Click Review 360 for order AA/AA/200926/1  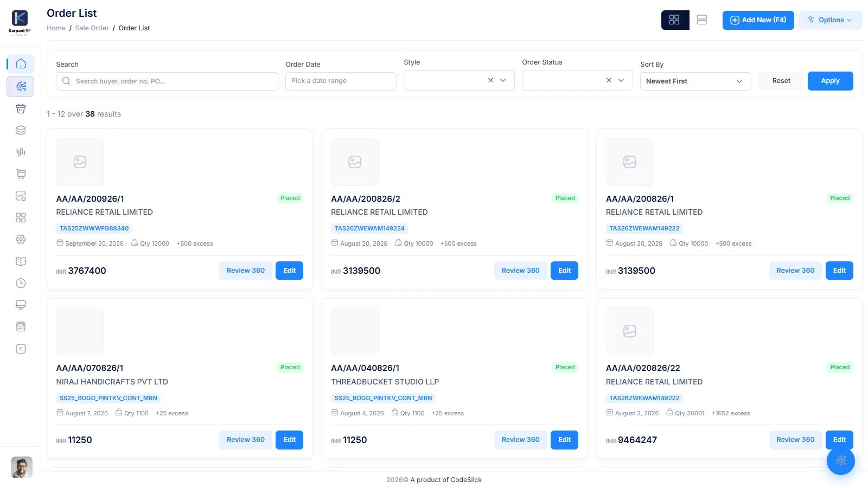coord(246,271)
